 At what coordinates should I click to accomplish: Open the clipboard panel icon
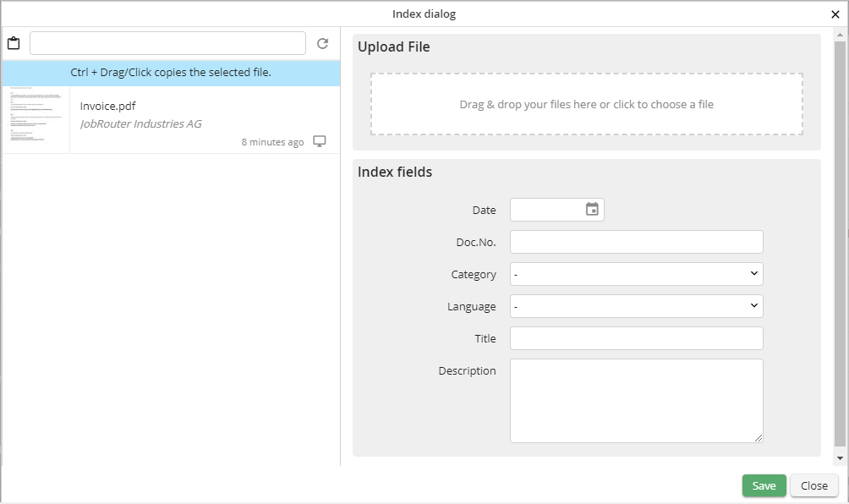tap(14, 42)
